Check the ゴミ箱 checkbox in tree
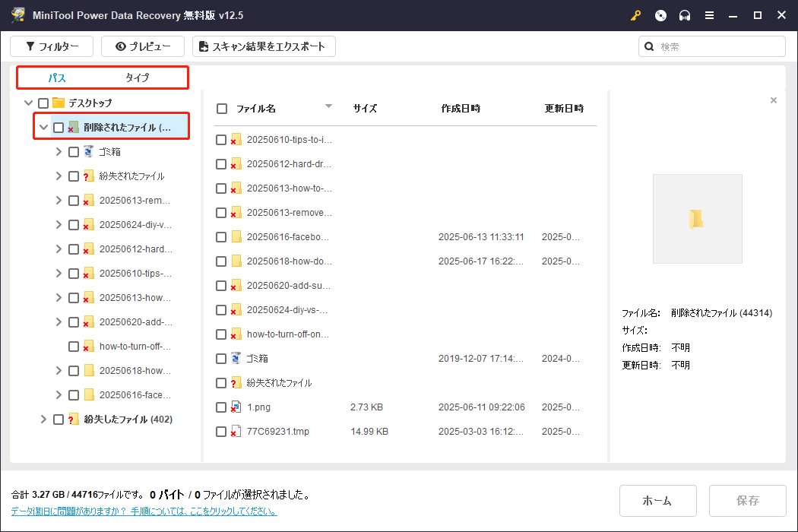 (x=74, y=152)
